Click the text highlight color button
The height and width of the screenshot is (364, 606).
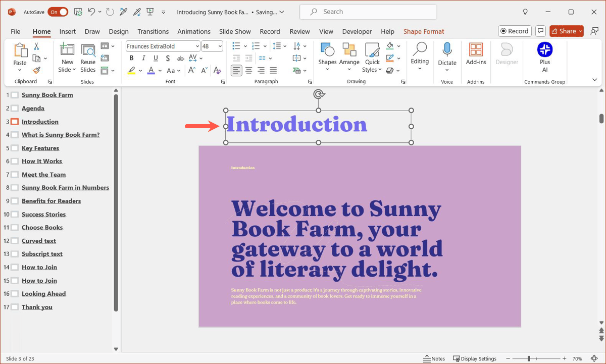[x=132, y=71]
